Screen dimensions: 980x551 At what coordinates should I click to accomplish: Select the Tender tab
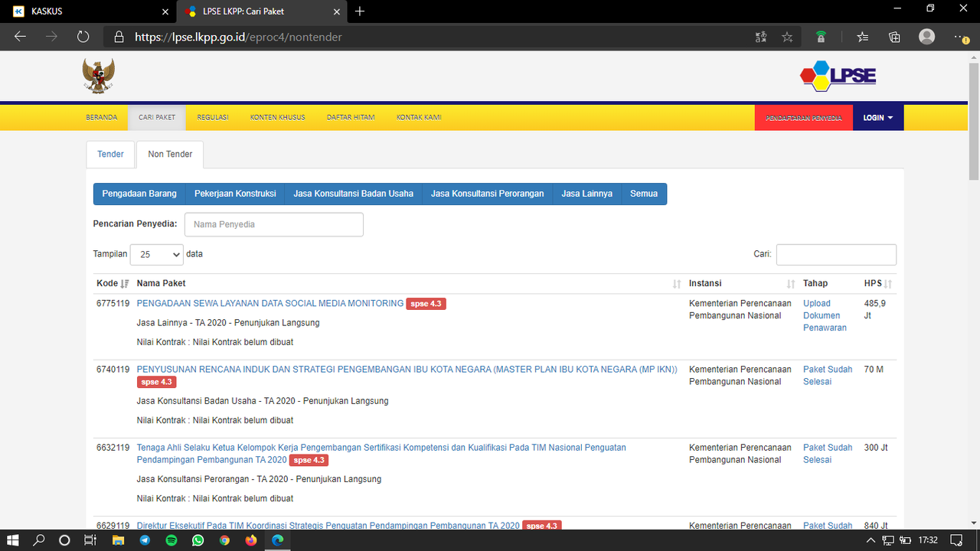tap(110, 155)
